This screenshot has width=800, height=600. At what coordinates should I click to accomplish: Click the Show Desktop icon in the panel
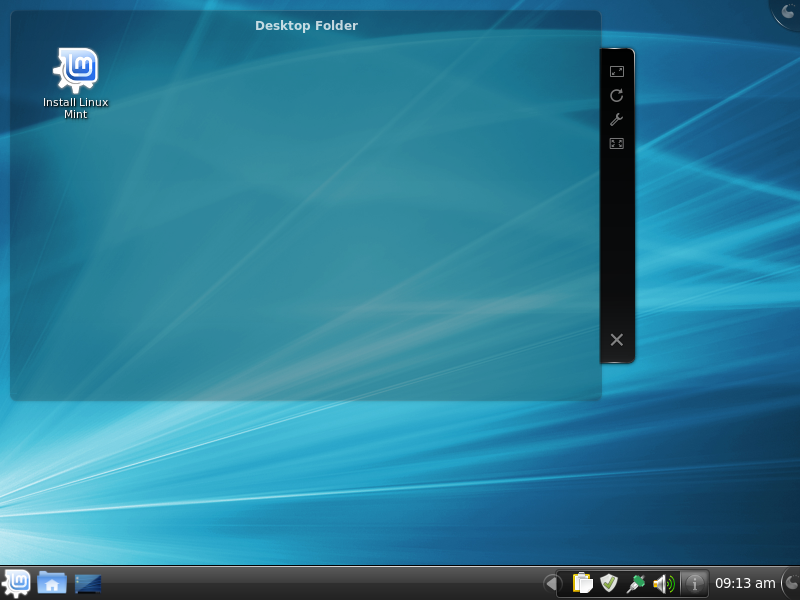[88, 583]
